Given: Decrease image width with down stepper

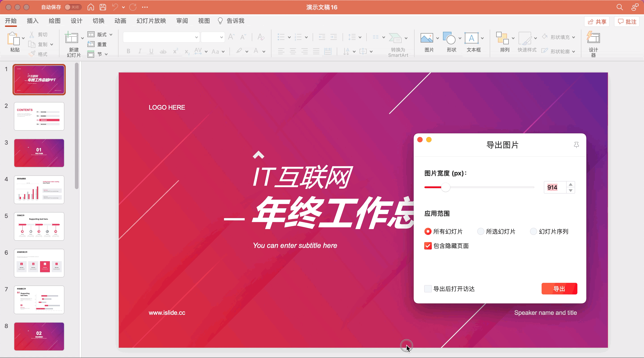Looking at the screenshot, I should [x=570, y=190].
